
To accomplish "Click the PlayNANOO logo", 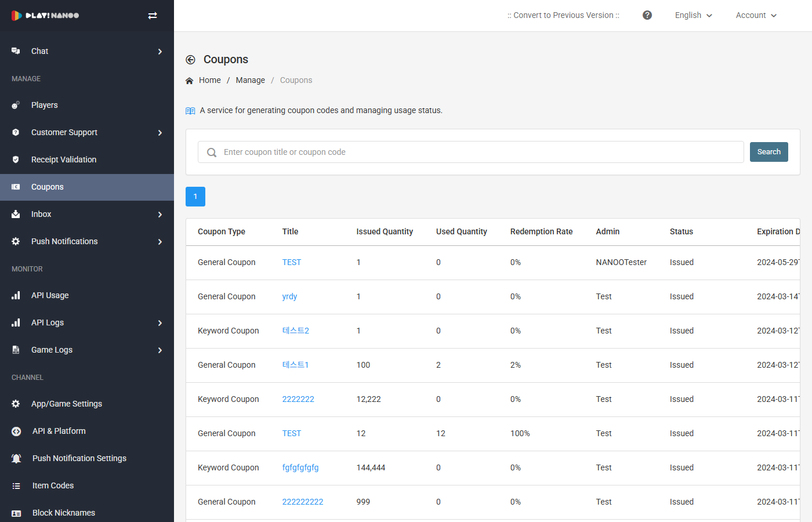I will (x=45, y=16).
